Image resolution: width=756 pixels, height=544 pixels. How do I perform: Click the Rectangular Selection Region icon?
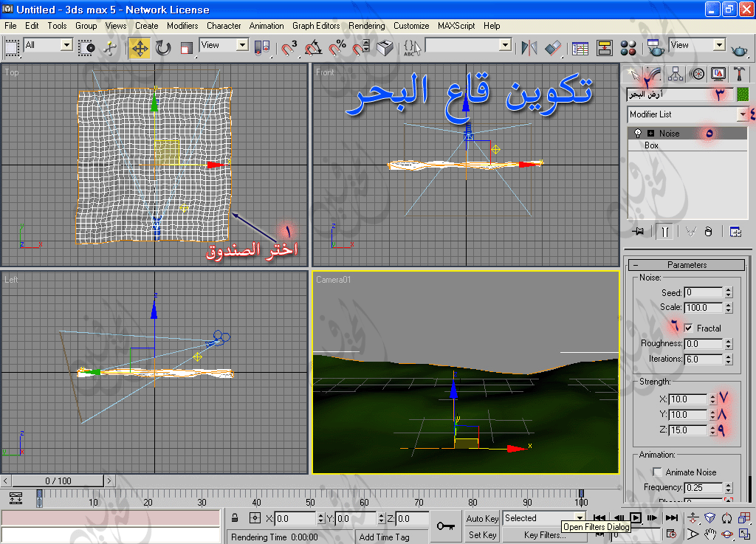pos(12,48)
